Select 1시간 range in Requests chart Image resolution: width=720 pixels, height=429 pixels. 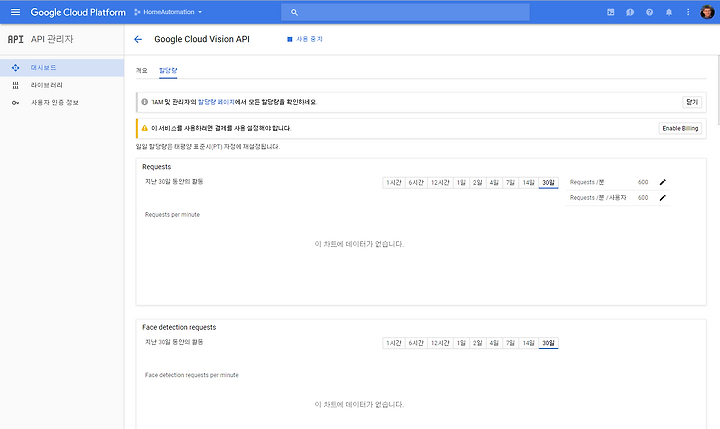pyautogui.click(x=394, y=183)
